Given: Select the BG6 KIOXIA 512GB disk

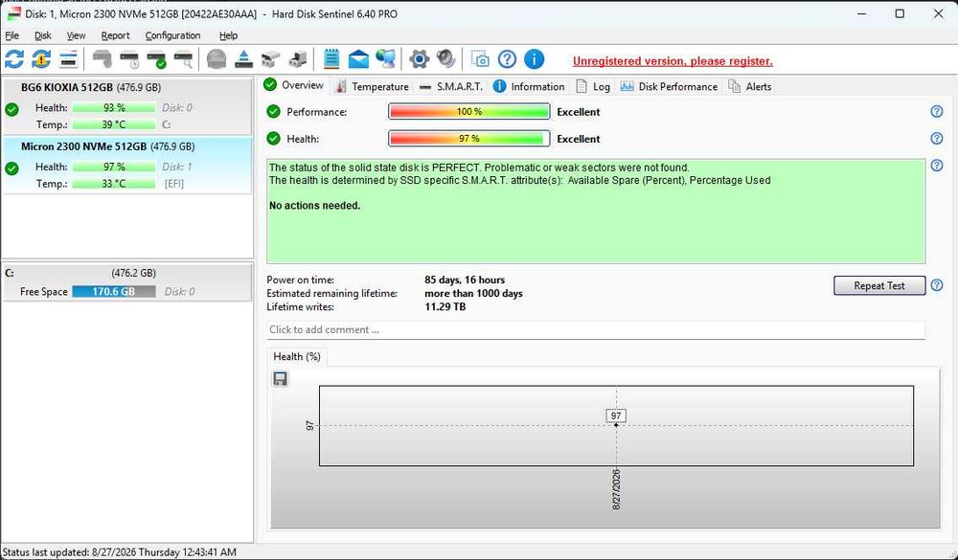Looking at the screenshot, I should pos(127,105).
